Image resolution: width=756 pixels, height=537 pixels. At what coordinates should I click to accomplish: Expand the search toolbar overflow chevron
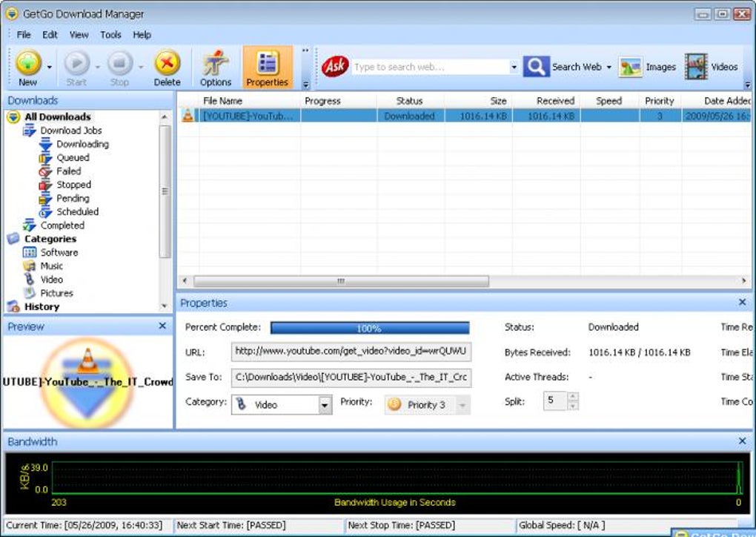pos(747,85)
